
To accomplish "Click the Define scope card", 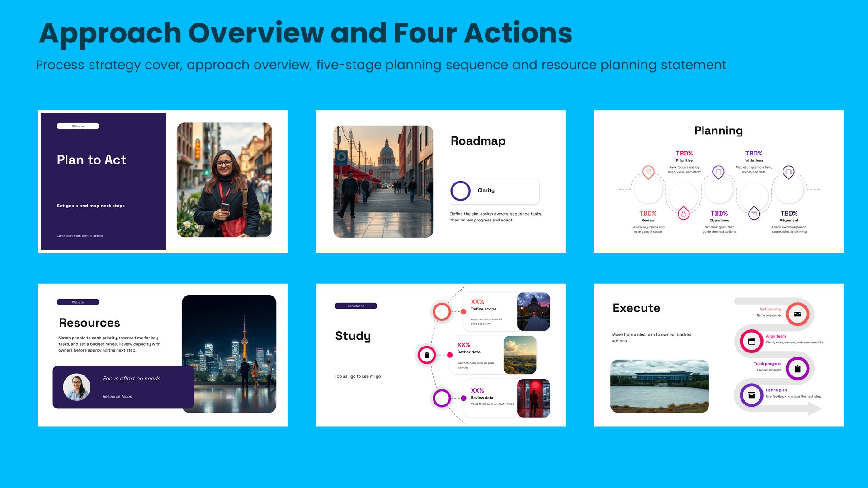I will point(507,311).
